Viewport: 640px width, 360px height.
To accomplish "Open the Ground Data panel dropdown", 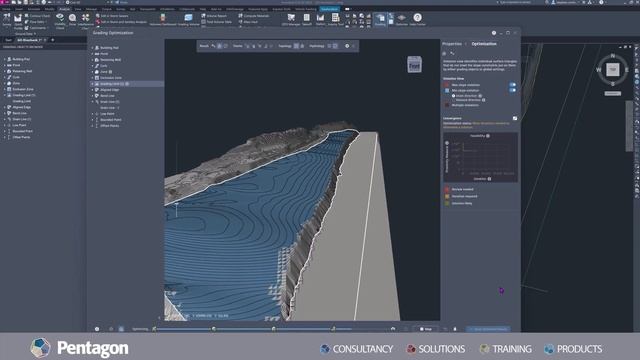I will tap(25, 34).
